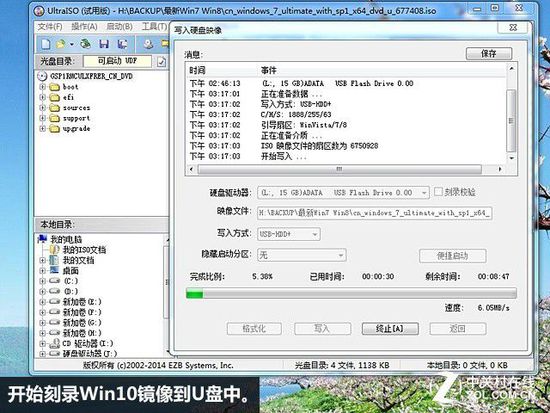550x413 pixels.
Task: Click the write progress bar
Action: [351, 293]
